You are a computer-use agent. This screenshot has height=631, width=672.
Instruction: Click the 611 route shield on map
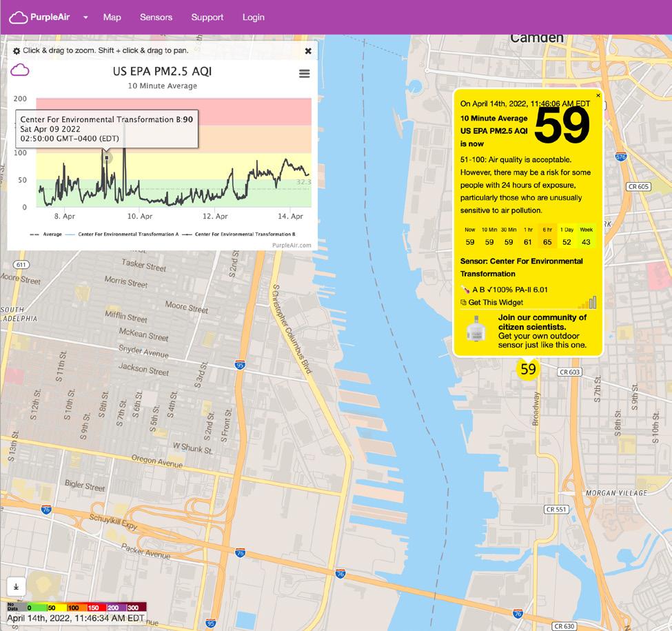click(x=21, y=265)
